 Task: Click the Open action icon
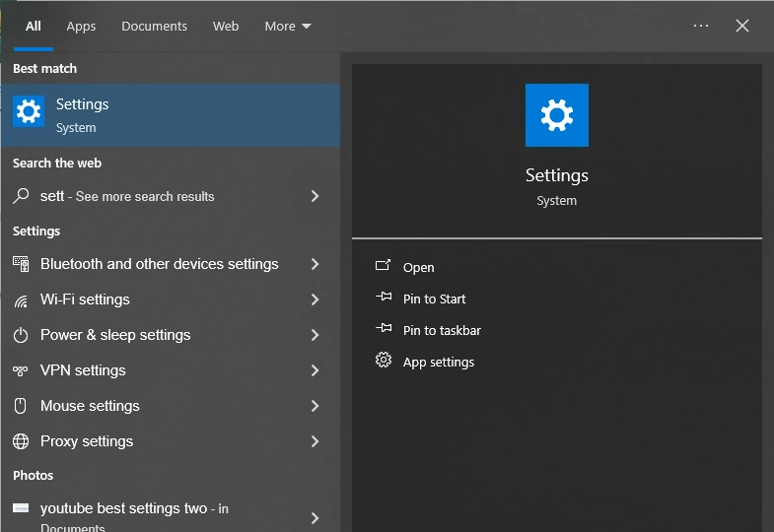(x=383, y=266)
